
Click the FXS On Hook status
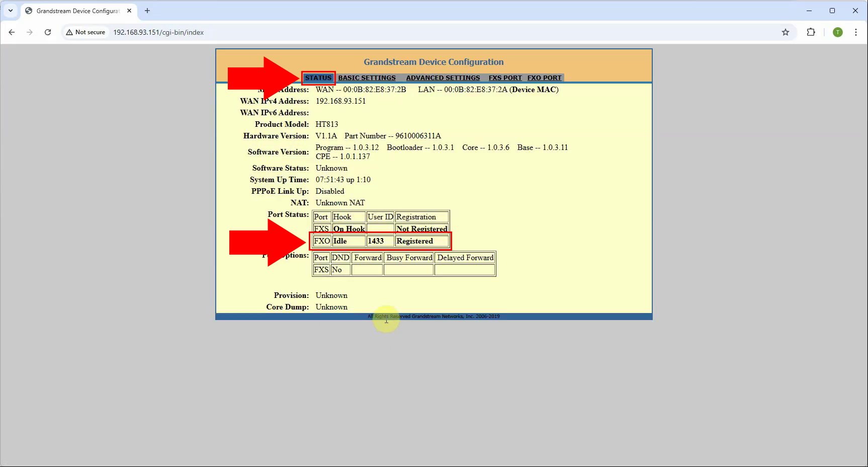click(x=349, y=229)
